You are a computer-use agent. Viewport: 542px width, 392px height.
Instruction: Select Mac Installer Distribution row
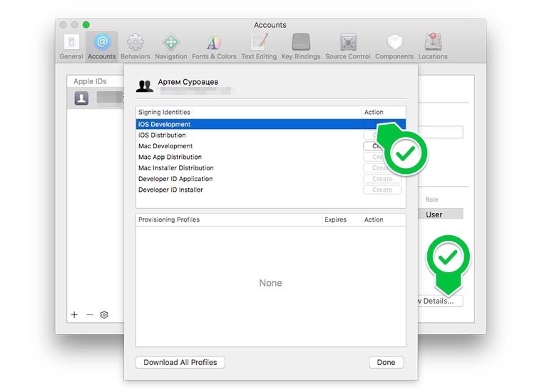point(271,168)
